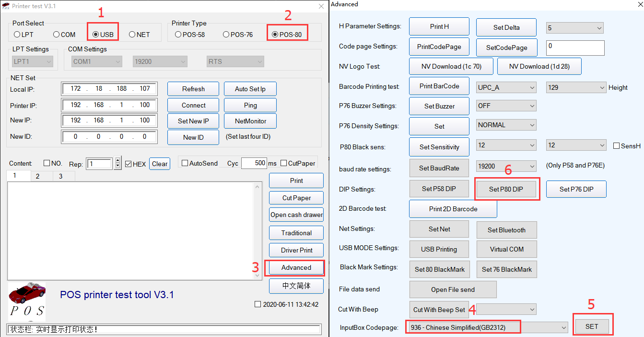Screen dimensions: 644x337
Task: Open the Cut With Beep dropdown
Action: click(x=506, y=310)
